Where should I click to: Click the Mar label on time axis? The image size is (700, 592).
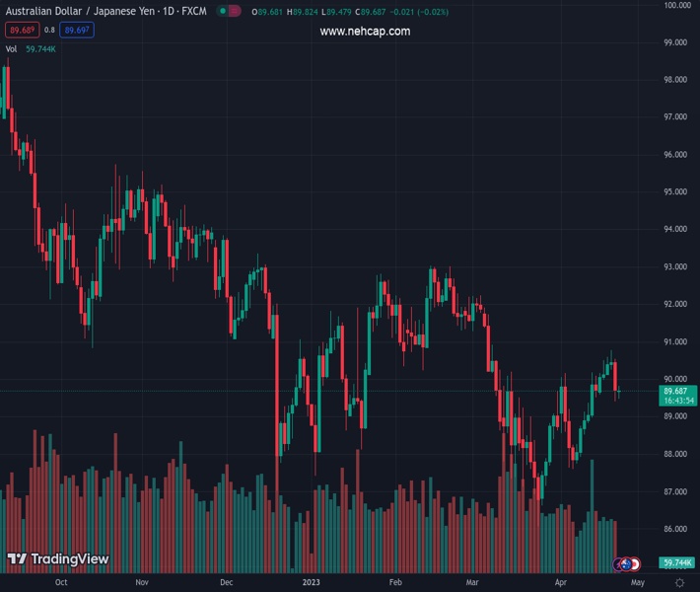coord(472,582)
